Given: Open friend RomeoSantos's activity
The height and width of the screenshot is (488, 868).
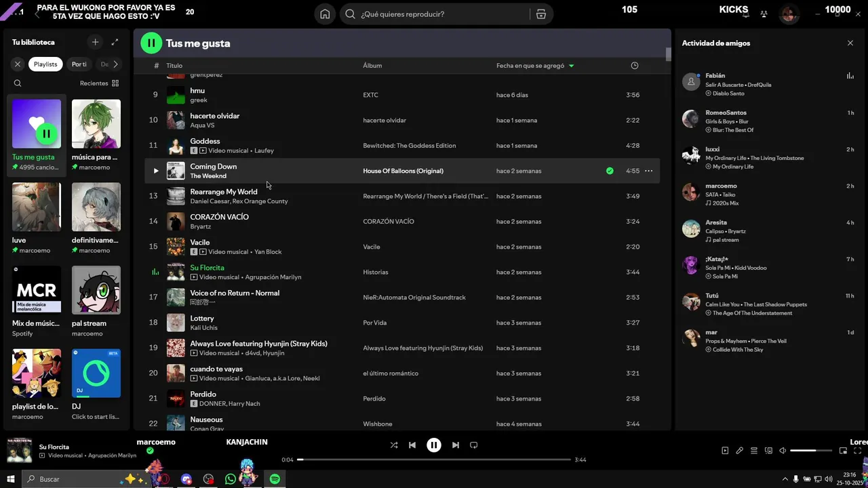Looking at the screenshot, I should point(768,121).
